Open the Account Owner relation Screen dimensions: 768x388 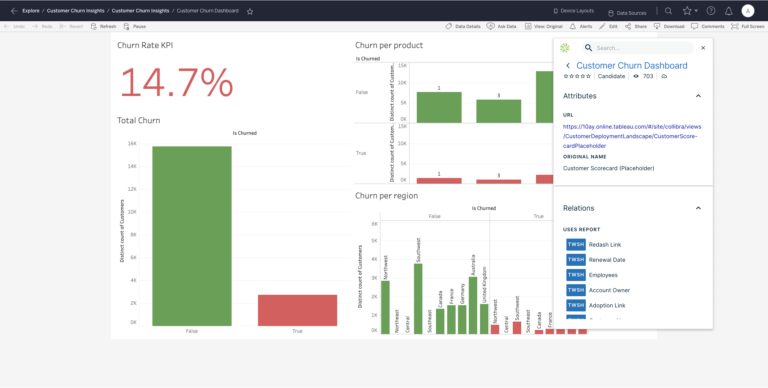pyautogui.click(x=609, y=290)
